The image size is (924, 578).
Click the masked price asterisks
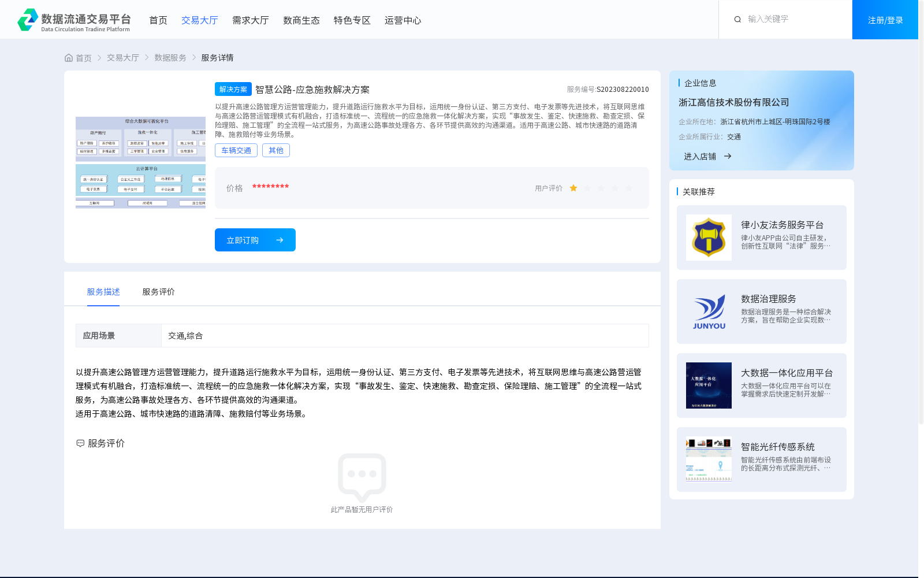(270, 186)
